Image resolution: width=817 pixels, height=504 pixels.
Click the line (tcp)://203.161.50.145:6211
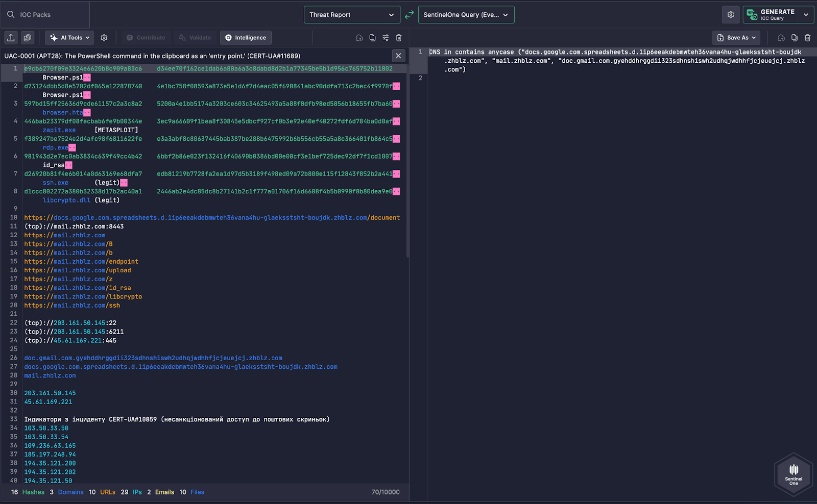[x=74, y=332]
